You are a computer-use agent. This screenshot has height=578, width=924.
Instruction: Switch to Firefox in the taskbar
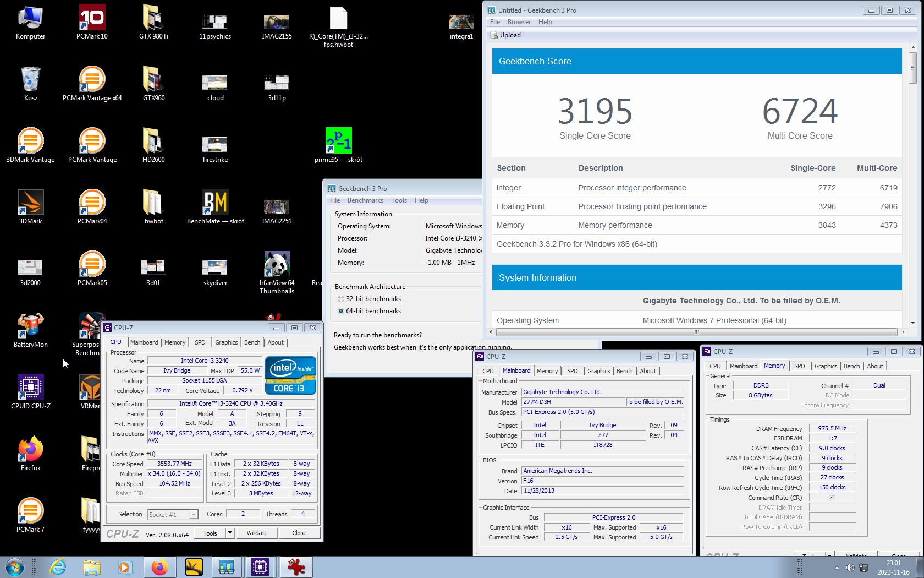click(x=160, y=566)
